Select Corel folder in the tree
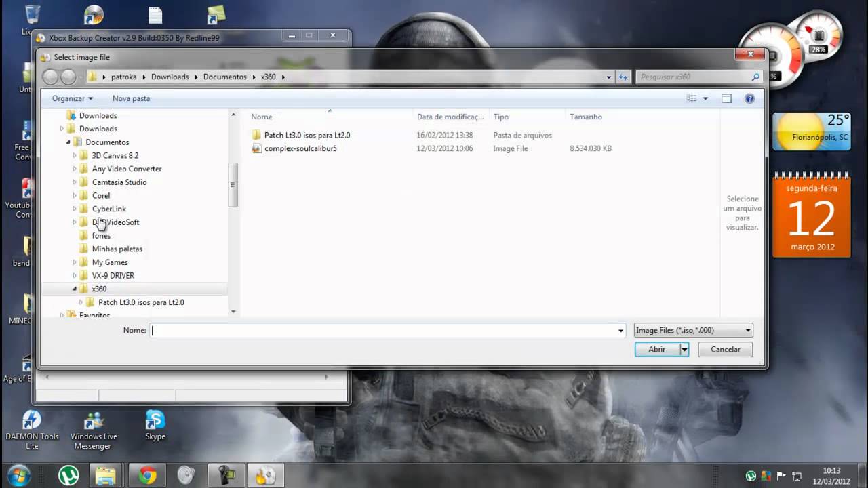This screenshot has width=868, height=488. pyautogui.click(x=101, y=195)
